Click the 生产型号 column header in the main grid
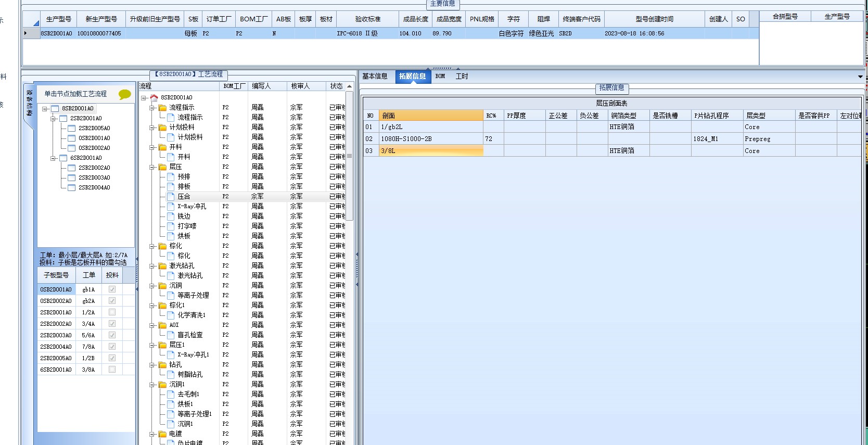Viewport: 868px width, 445px height. 58,19
